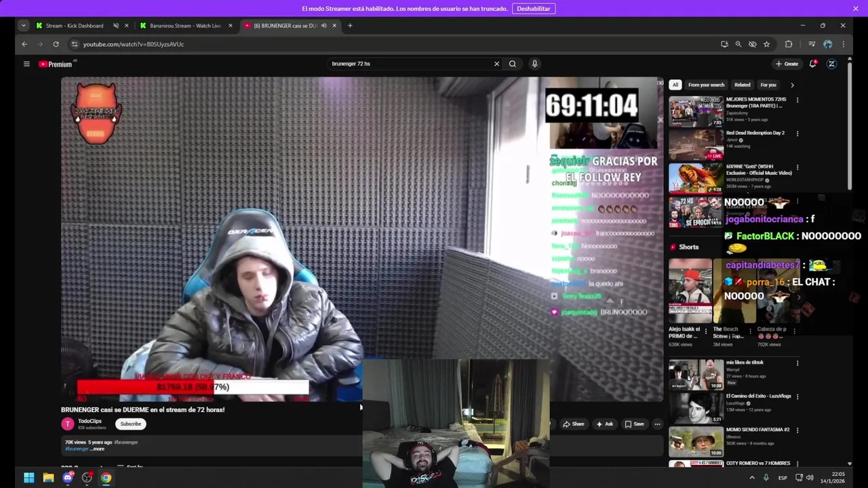Open YouTube notifications bell
The height and width of the screenshot is (488, 868).
tap(812, 64)
